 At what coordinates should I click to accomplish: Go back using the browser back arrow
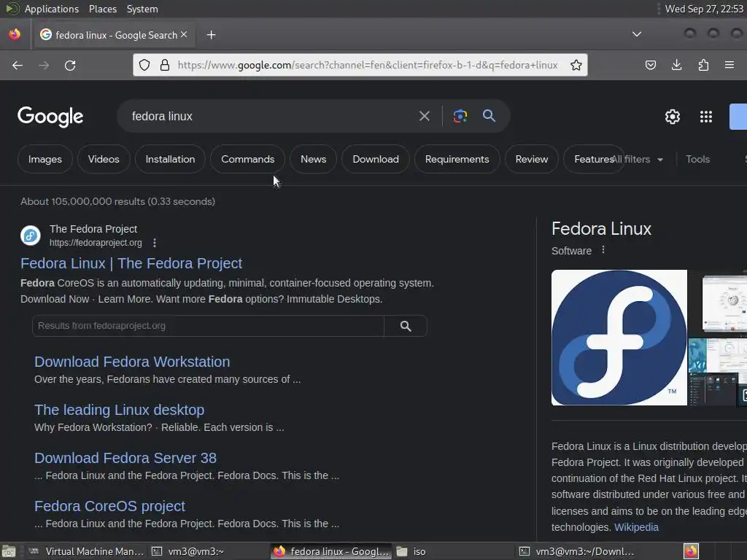point(18,65)
